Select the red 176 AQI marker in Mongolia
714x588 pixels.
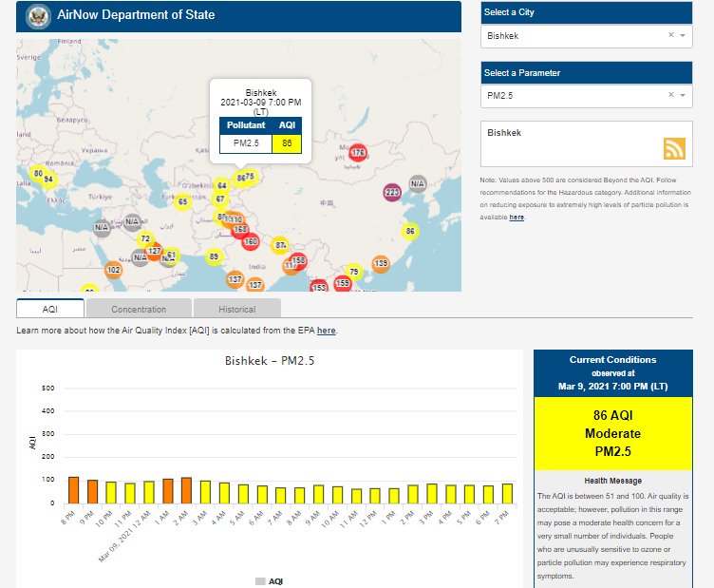click(x=358, y=153)
